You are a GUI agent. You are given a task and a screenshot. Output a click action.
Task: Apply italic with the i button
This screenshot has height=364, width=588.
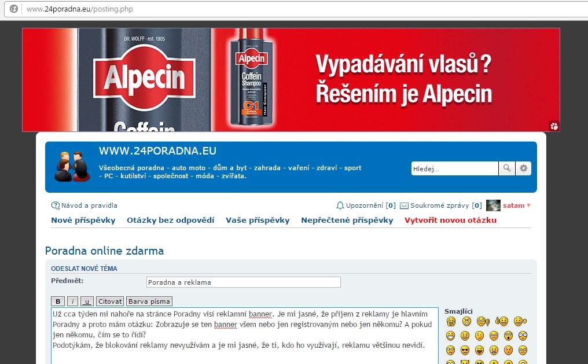72,302
